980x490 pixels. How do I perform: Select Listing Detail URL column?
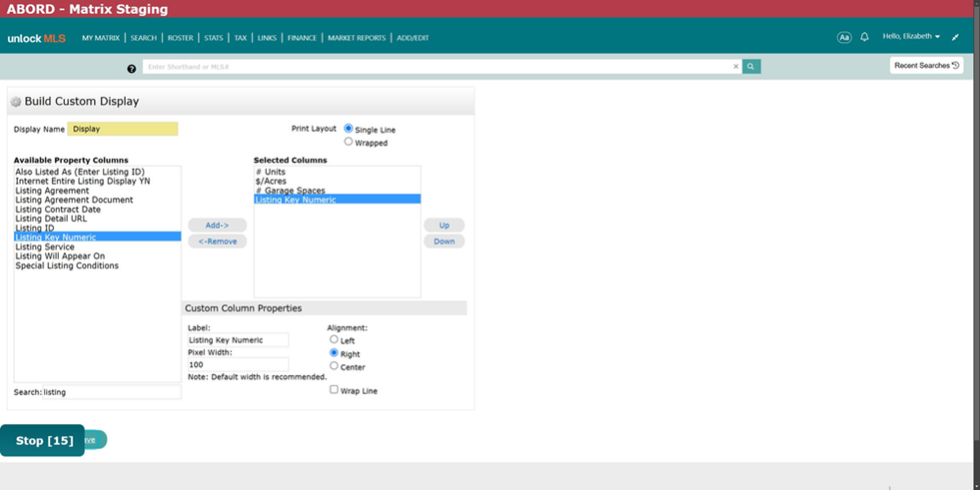tap(98, 219)
